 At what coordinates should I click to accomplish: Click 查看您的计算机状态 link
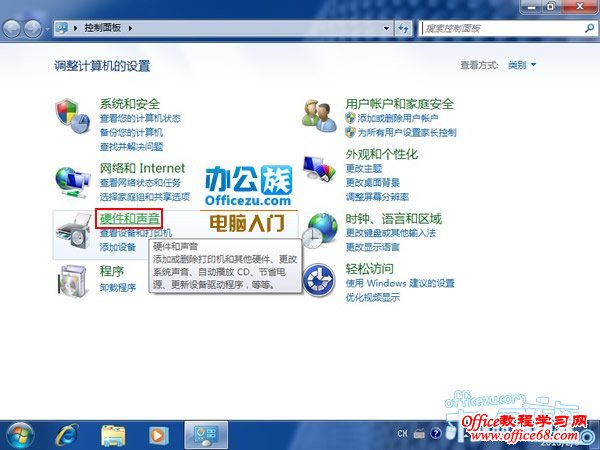[140, 118]
